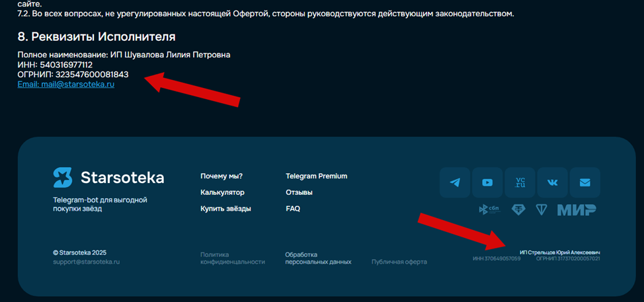Open the 'Публичная оферта' link
Viewport: 644px width, 302px height.
(x=399, y=262)
